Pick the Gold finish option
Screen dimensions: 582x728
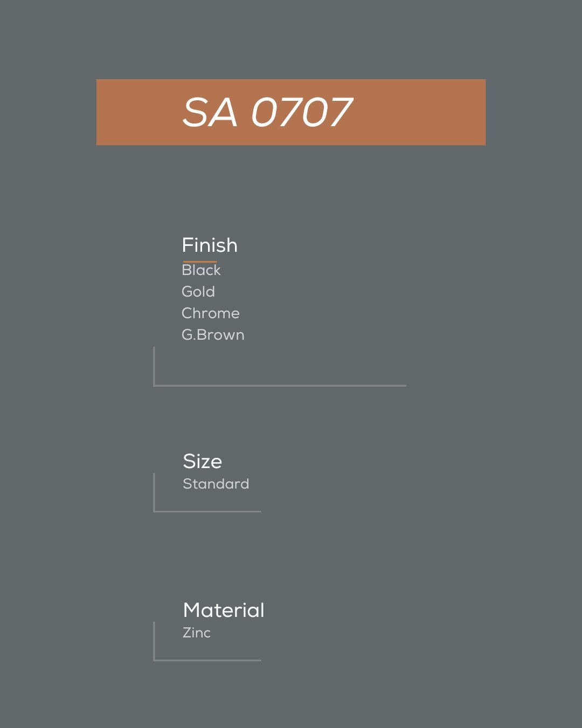pos(198,292)
